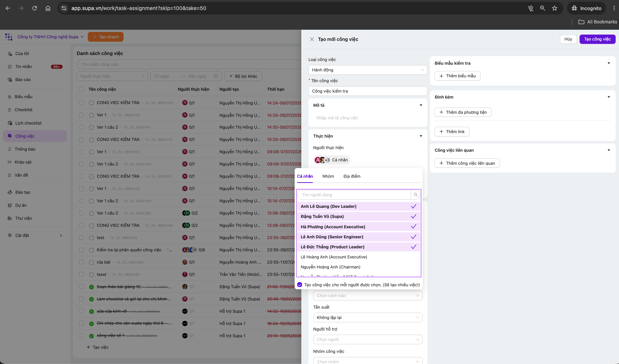Open Đào tạo training in sidebar

(23, 192)
